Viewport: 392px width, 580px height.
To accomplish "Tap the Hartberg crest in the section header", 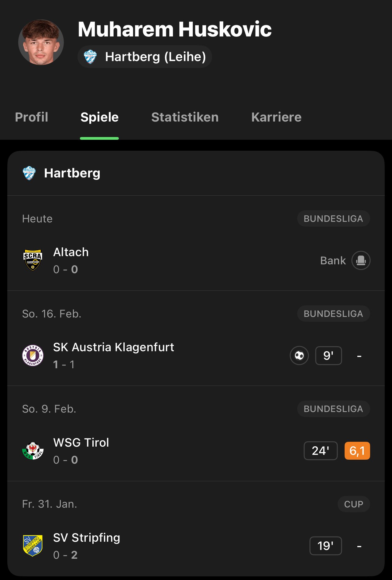I will pos(29,173).
